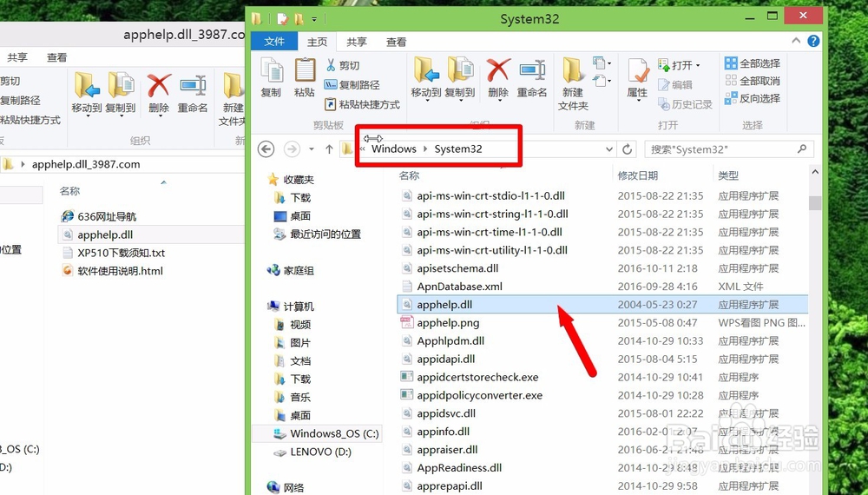This screenshot has height=495, width=868.
Task: Open the Open (打开) dropdown arrow in ribbon
Action: (x=698, y=65)
